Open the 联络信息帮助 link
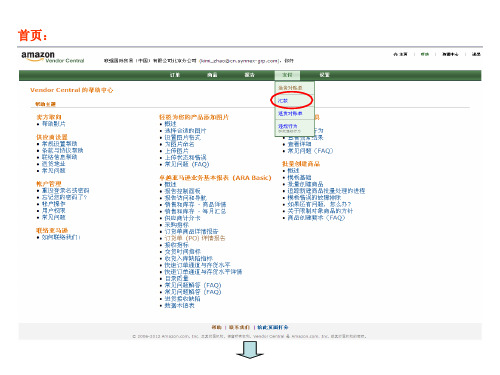This screenshot has height=375, width=500. (59, 157)
